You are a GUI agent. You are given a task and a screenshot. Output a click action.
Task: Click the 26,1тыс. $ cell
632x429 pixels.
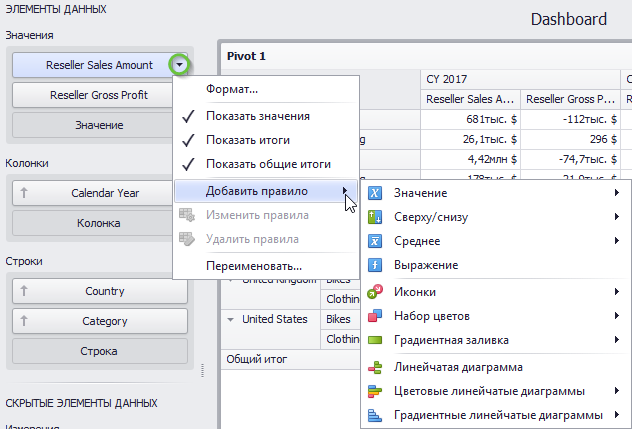[470, 140]
